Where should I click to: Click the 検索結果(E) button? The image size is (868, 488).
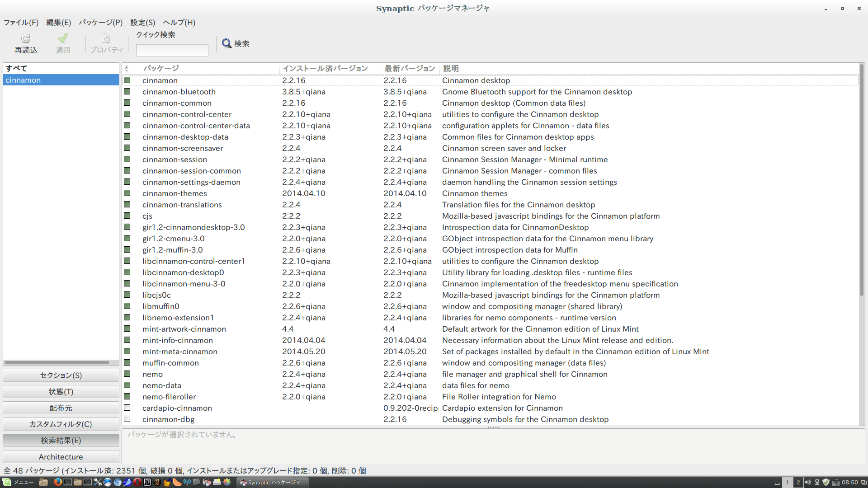pos(61,441)
